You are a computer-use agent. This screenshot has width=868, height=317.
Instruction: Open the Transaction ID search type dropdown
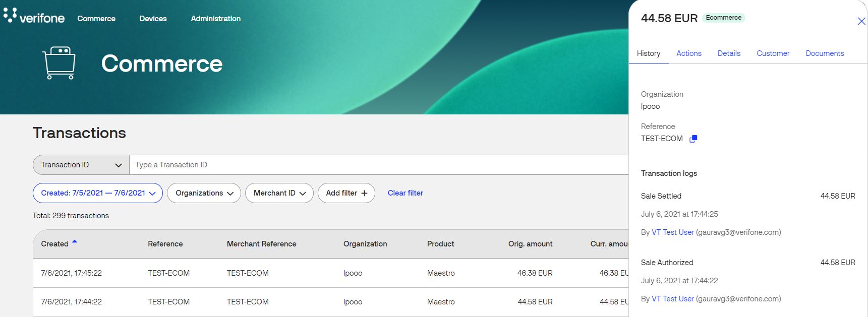point(81,165)
